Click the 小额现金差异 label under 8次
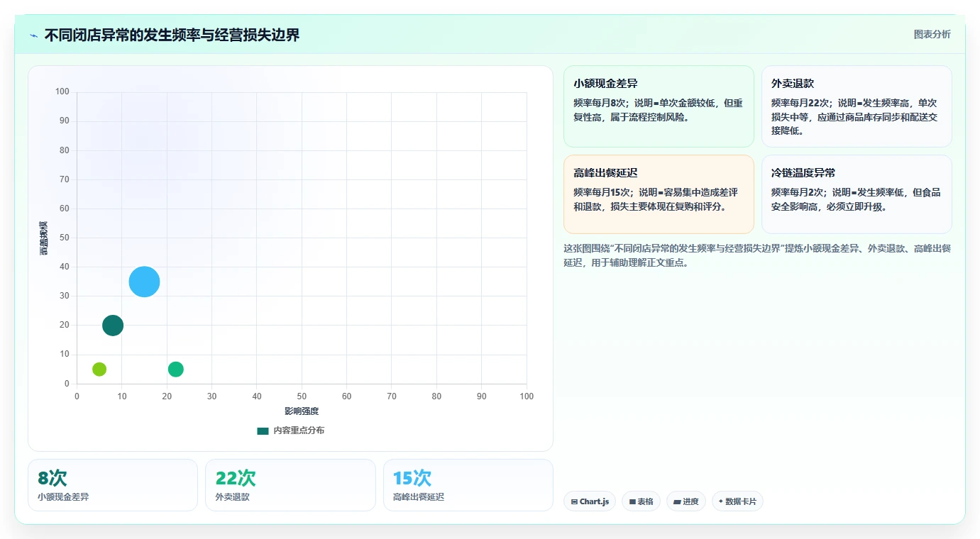This screenshot has width=980, height=539. (x=63, y=497)
